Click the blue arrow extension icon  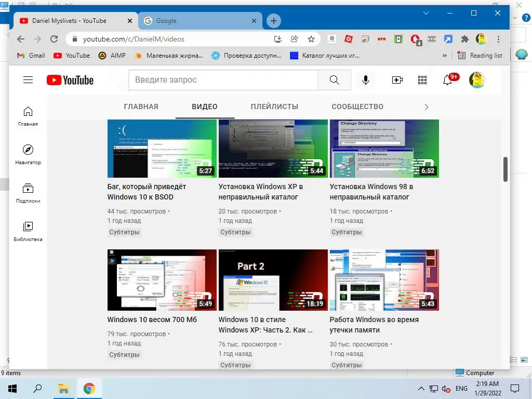[448, 39]
